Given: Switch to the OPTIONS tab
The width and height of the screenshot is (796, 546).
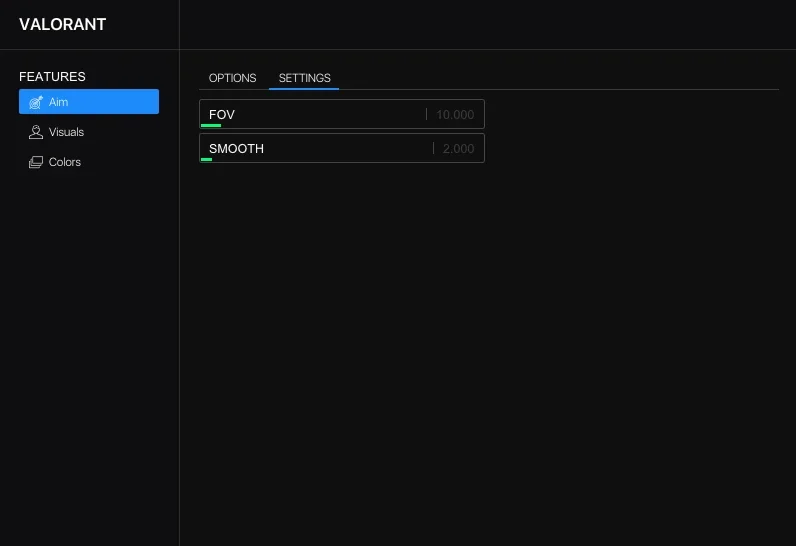Looking at the screenshot, I should [x=233, y=78].
